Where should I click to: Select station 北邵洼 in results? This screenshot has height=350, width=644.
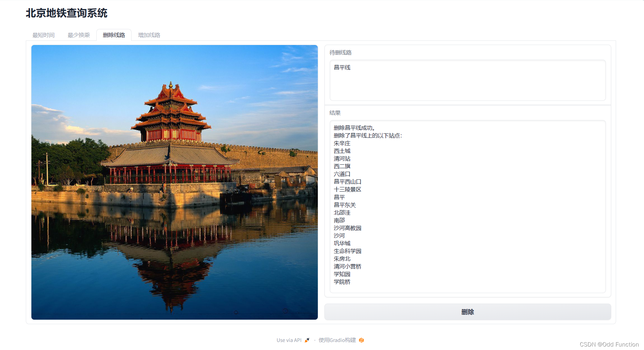tap(342, 213)
